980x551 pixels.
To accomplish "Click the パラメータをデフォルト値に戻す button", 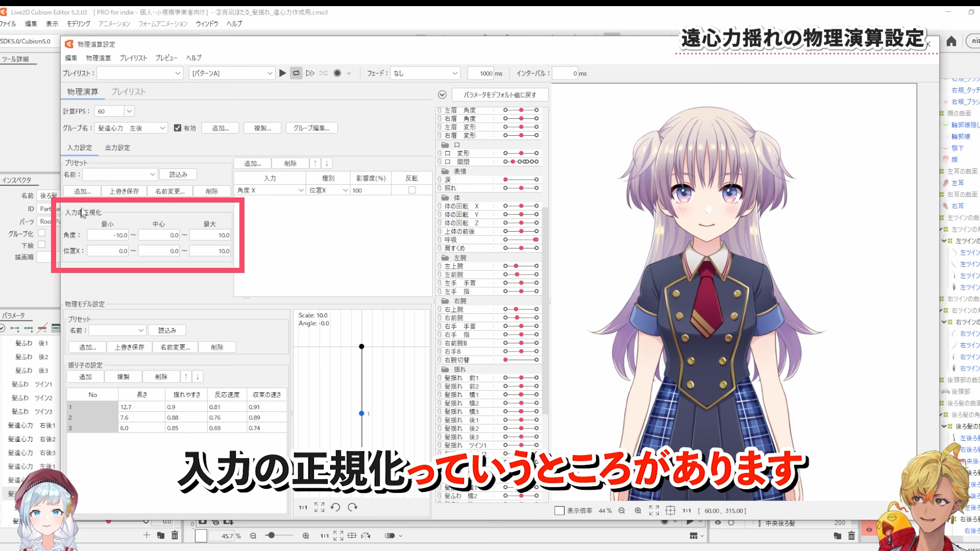I will 499,95.
